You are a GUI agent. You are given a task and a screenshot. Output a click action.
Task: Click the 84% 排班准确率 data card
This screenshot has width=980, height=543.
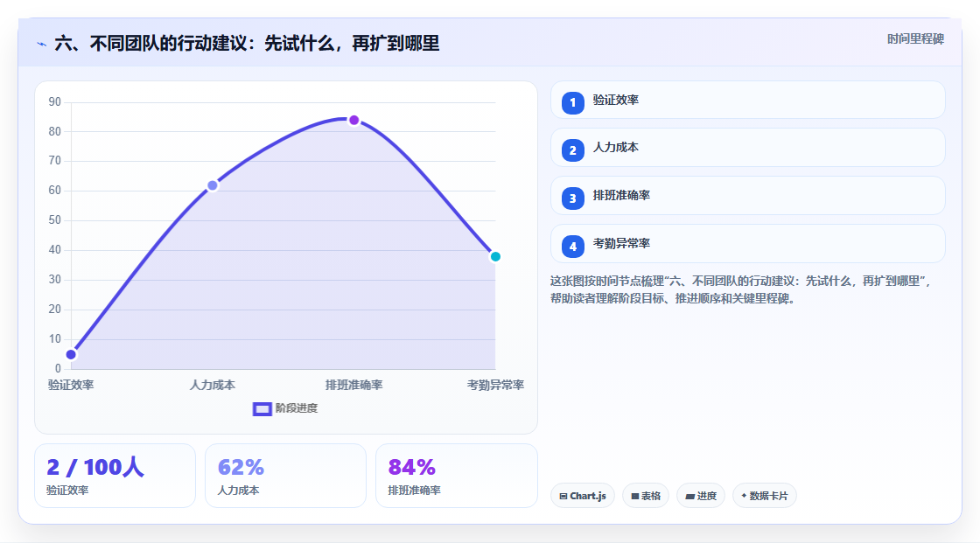pyautogui.click(x=456, y=476)
